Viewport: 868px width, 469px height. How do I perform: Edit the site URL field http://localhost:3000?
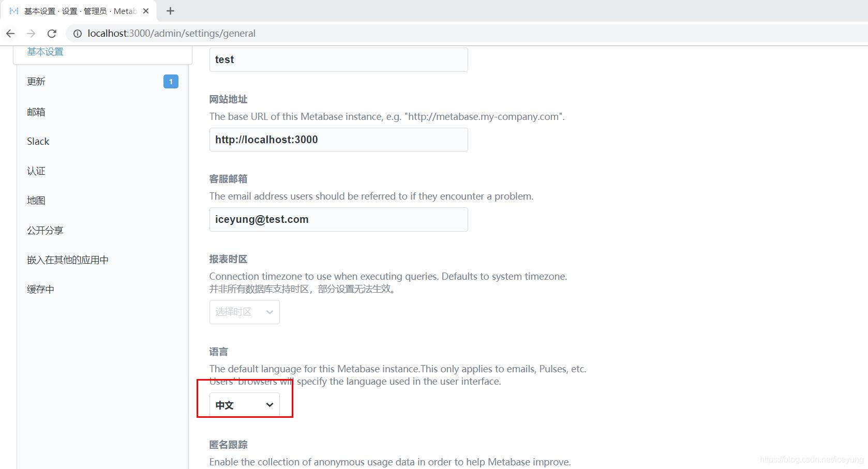click(x=338, y=140)
